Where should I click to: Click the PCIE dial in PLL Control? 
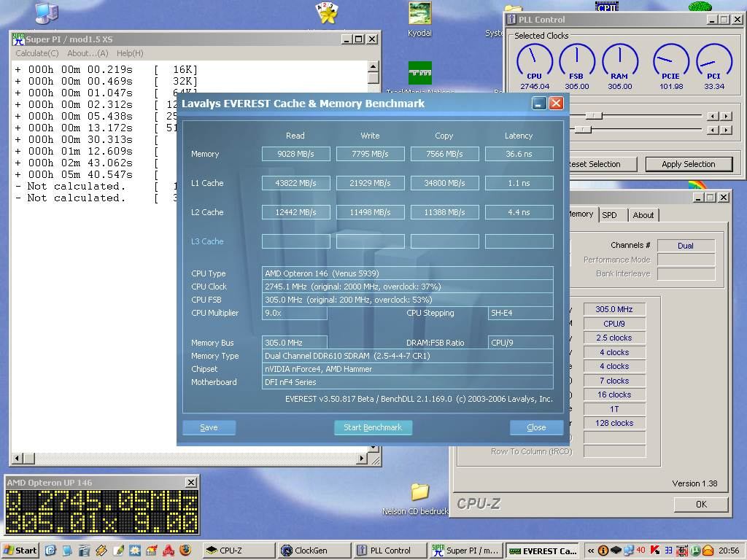671,61
